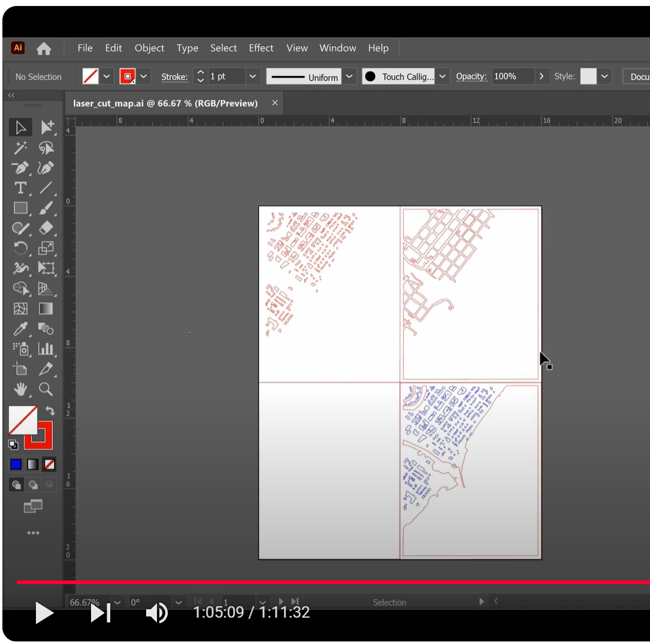
Task: Choose the Eraser tool
Action: pos(47,228)
